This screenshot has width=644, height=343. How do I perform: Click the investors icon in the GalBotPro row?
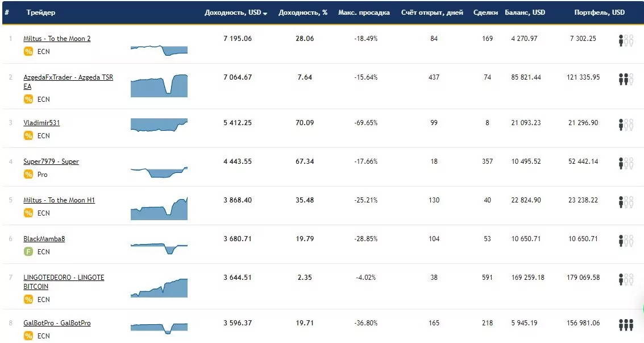[x=626, y=325]
